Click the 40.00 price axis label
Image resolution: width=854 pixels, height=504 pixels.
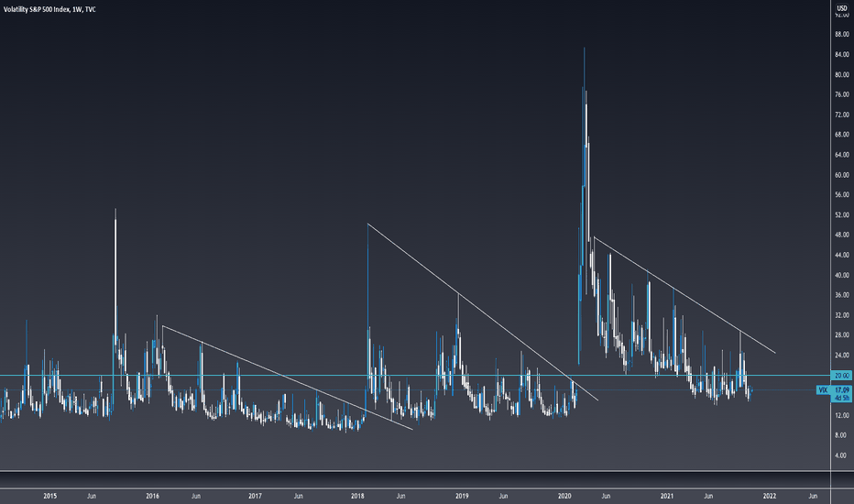pos(841,275)
